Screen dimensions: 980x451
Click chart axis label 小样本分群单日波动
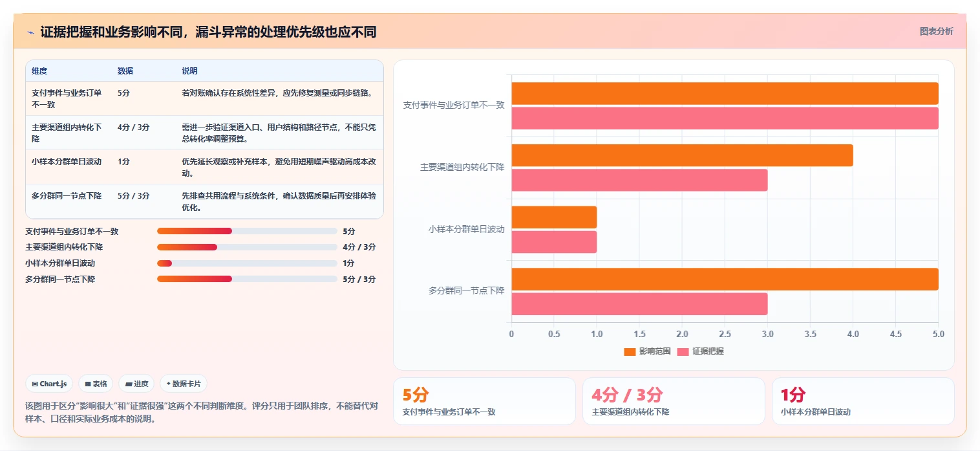(466, 229)
